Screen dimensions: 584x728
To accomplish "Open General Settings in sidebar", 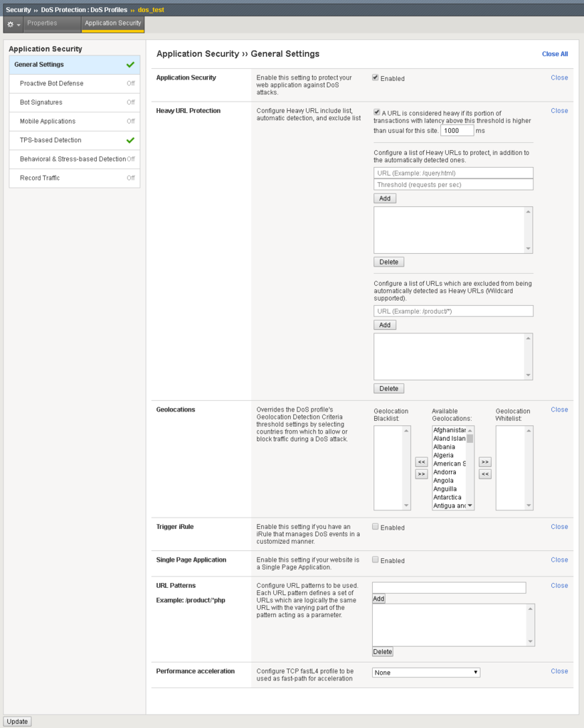I will 75,65.
